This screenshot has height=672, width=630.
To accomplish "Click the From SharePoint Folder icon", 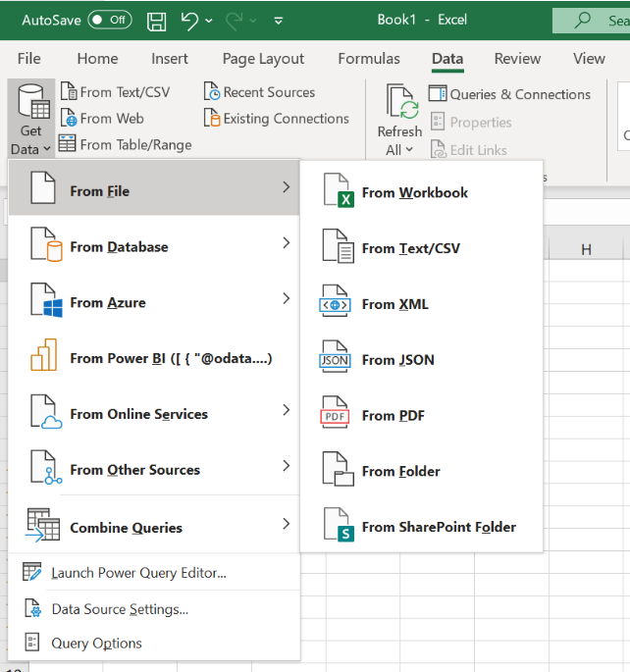I will click(x=339, y=525).
